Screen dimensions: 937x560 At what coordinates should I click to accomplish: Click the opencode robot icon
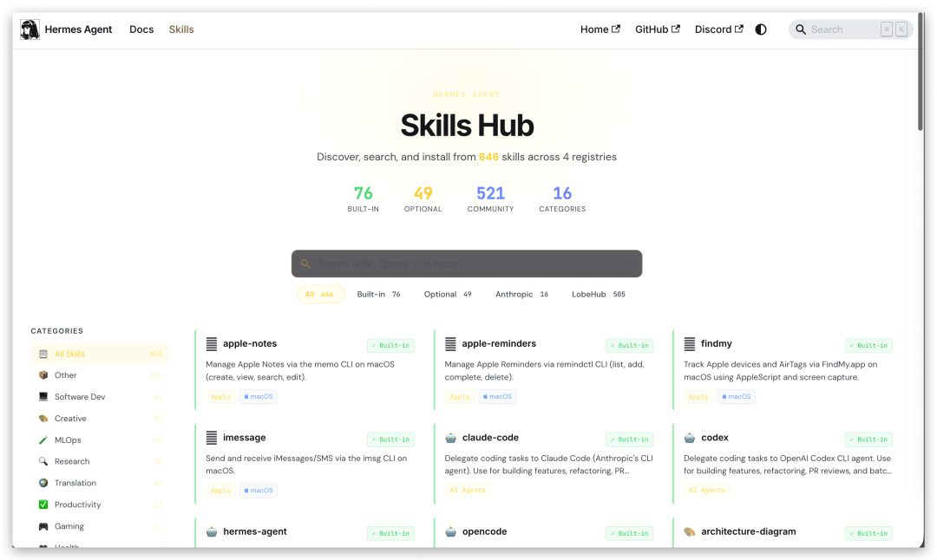point(450,531)
